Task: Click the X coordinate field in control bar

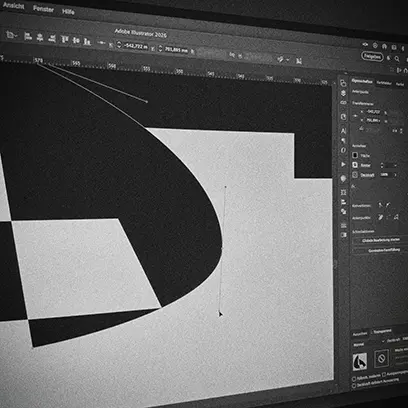Action: click(136, 46)
